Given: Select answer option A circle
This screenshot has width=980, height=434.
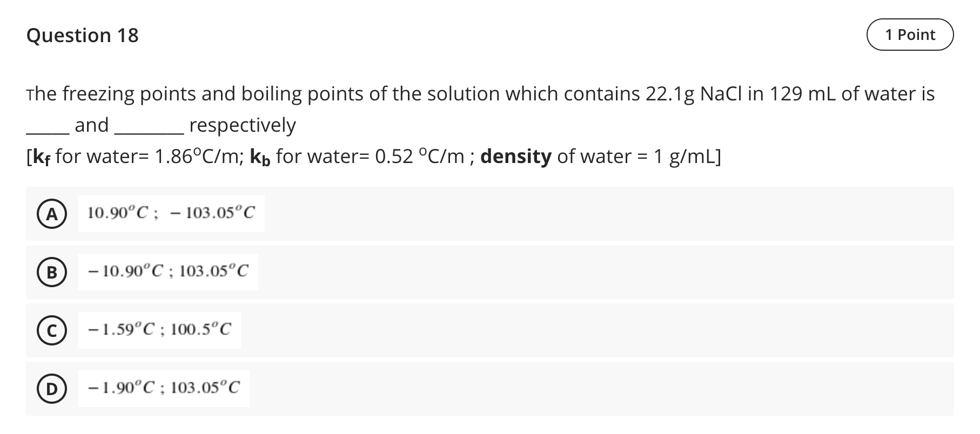Looking at the screenshot, I should [x=51, y=214].
